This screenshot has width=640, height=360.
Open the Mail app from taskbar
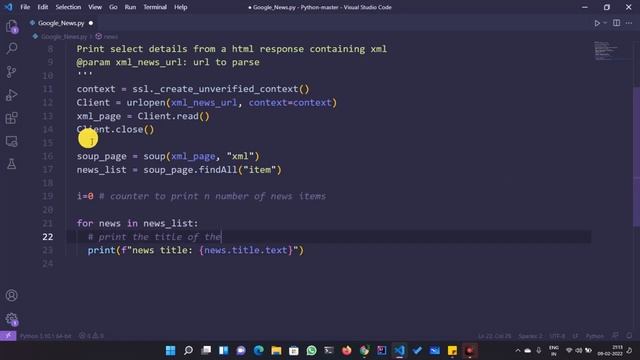pos(435,351)
